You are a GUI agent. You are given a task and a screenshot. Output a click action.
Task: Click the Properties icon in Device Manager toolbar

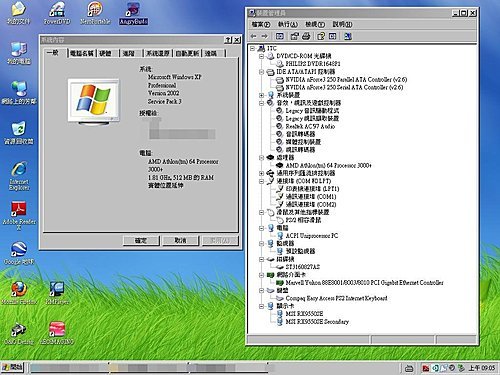pyautogui.click(x=294, y=36)
